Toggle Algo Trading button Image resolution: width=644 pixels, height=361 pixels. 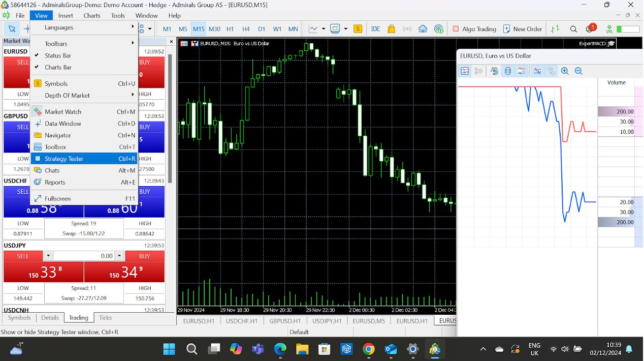474,29
